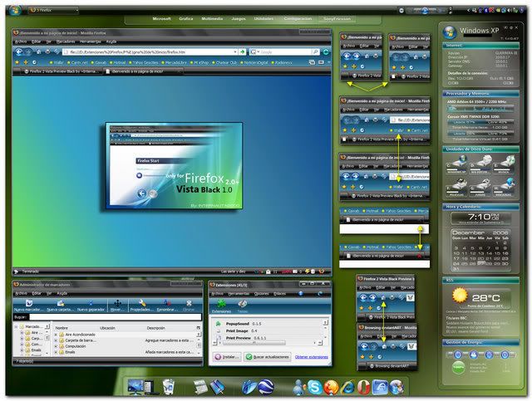Click the Back arrow in main Firefox window
Screen dimensions: 532x401
tap(20, 51)
